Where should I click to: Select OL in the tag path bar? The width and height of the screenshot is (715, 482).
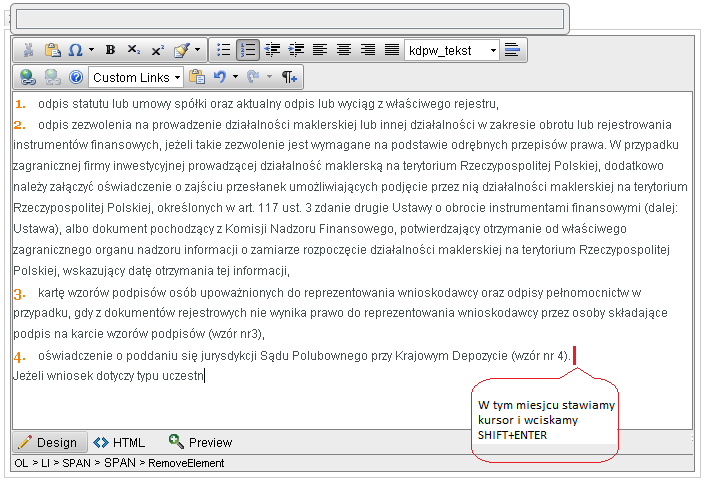[21, 463]
